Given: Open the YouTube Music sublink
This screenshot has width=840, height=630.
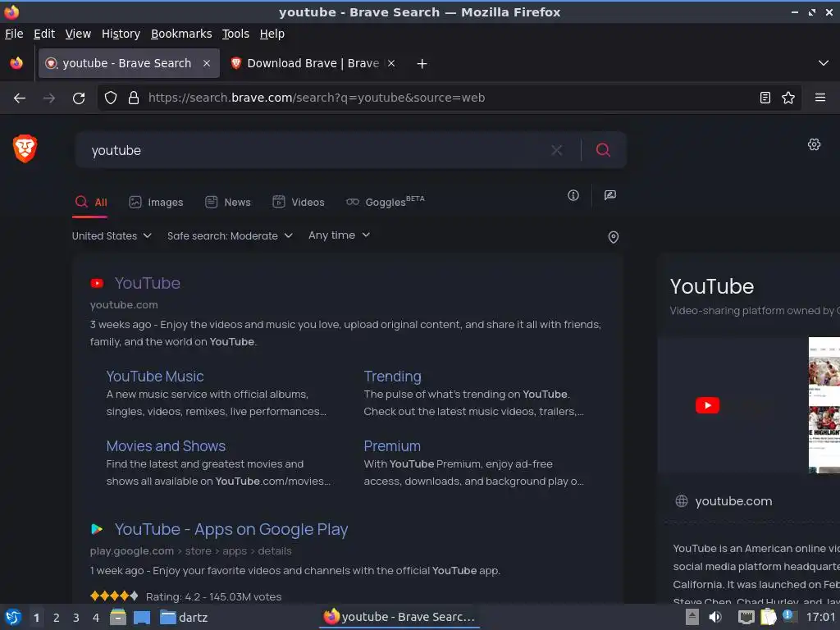Looking at the screenshot, I should coord(155,376).
